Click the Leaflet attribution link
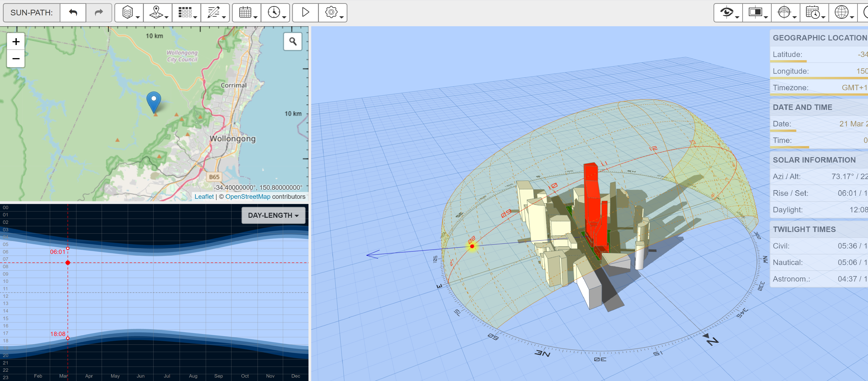Viewport: 868px width, 381px height. pyautogui.click(x=204, y=197)
